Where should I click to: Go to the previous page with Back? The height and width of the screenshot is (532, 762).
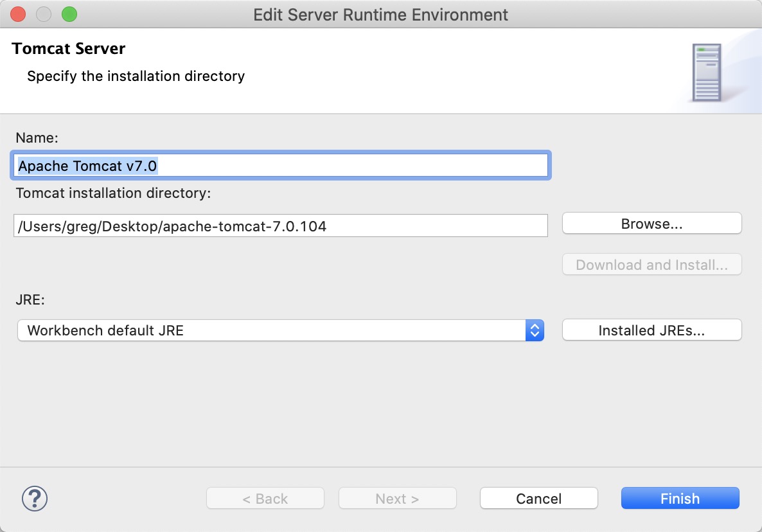pyautogui.click(x=265, y=499)
